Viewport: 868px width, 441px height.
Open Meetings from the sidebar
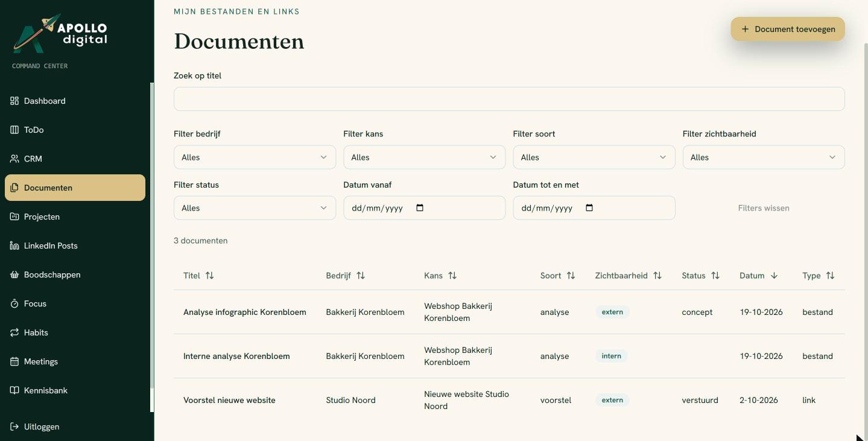pyautogui.click(x=75, y=361)
